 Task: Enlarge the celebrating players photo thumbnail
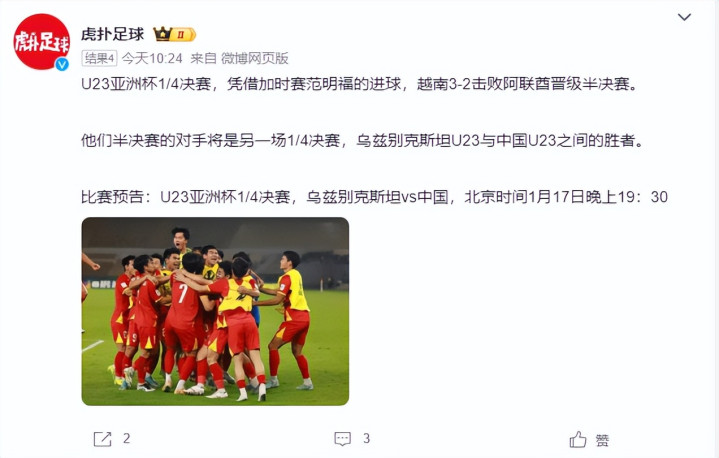(215, 311)
